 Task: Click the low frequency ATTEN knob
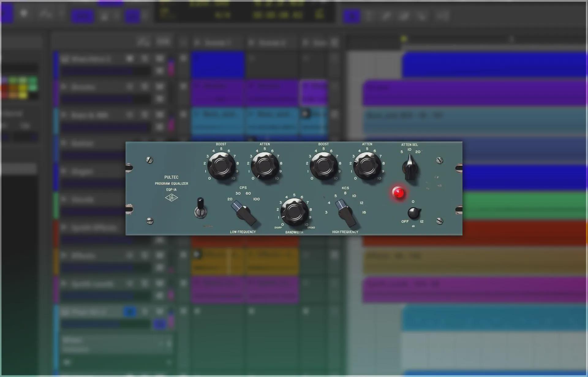coord(265,166)
